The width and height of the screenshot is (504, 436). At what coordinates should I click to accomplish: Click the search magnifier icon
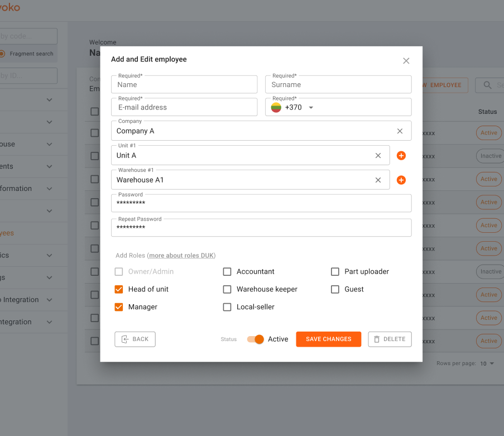(x=487, y=85)
